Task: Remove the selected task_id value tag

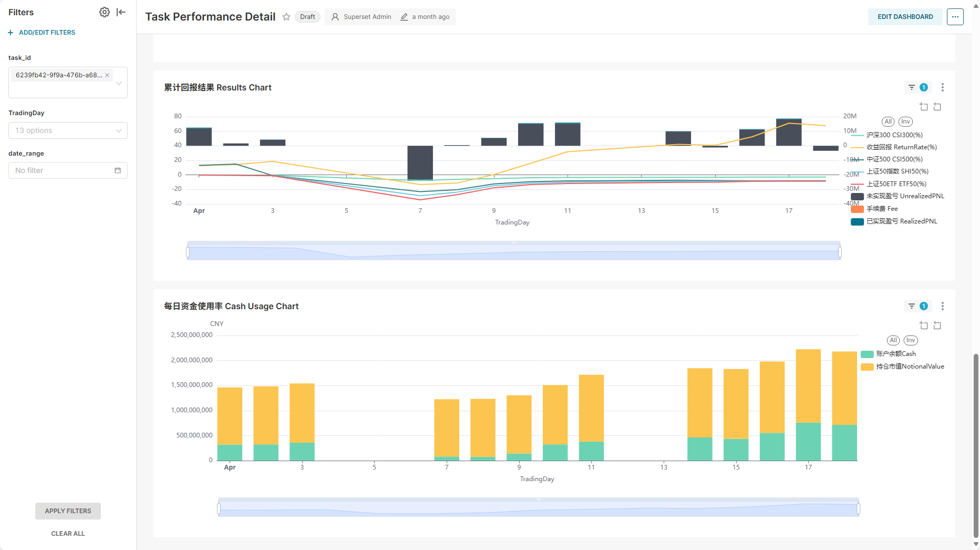Action: click(x=107, y=75)
